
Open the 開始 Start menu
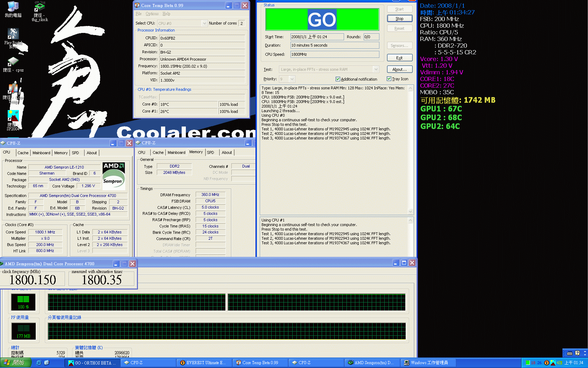coord(16,363)
